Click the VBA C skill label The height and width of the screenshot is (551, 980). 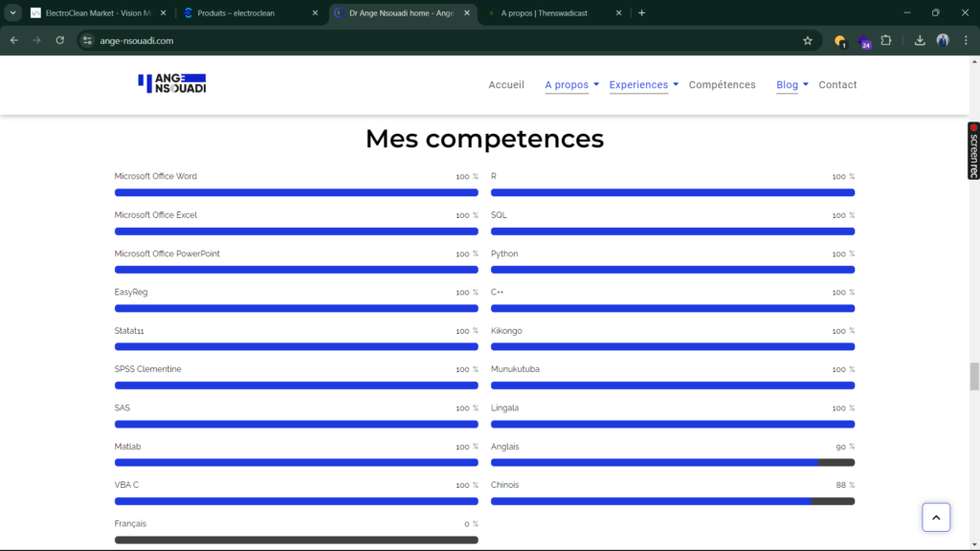pos(126,485)
